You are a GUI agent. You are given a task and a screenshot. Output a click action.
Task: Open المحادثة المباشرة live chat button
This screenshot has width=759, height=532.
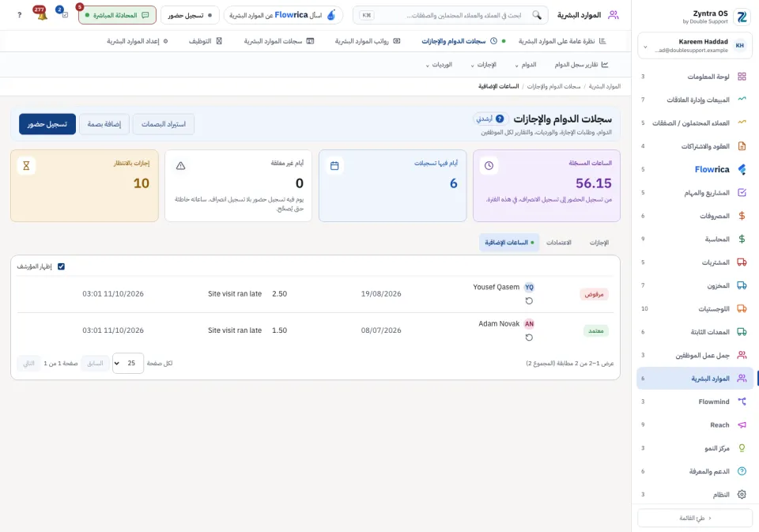(x=117, y=15)
